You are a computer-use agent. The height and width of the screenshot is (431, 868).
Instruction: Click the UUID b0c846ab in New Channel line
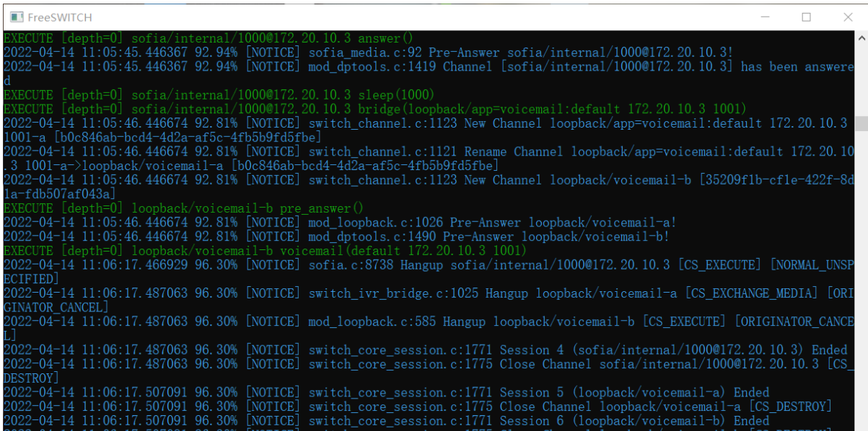coord(187,138)
